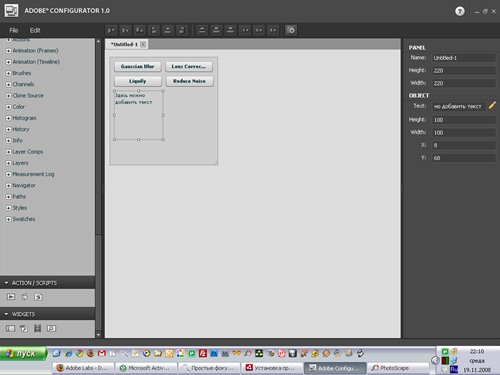
Task: Click the preview/export icon in the top toolbar
Action: pyautogui.click(x=291, y=30)
